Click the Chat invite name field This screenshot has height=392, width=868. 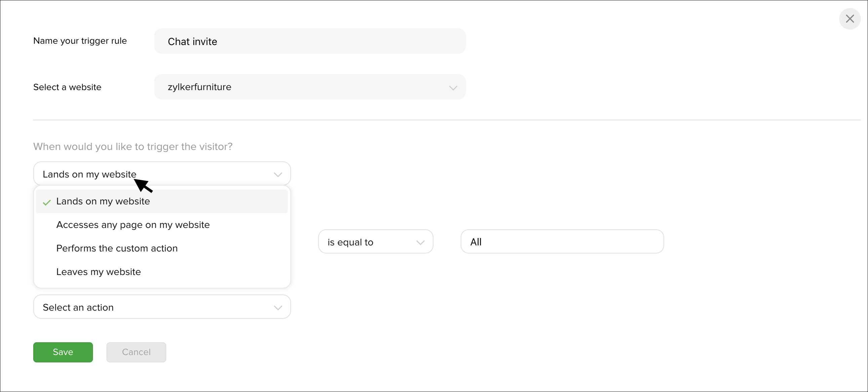pyautogui.click(x=310, y=41)
